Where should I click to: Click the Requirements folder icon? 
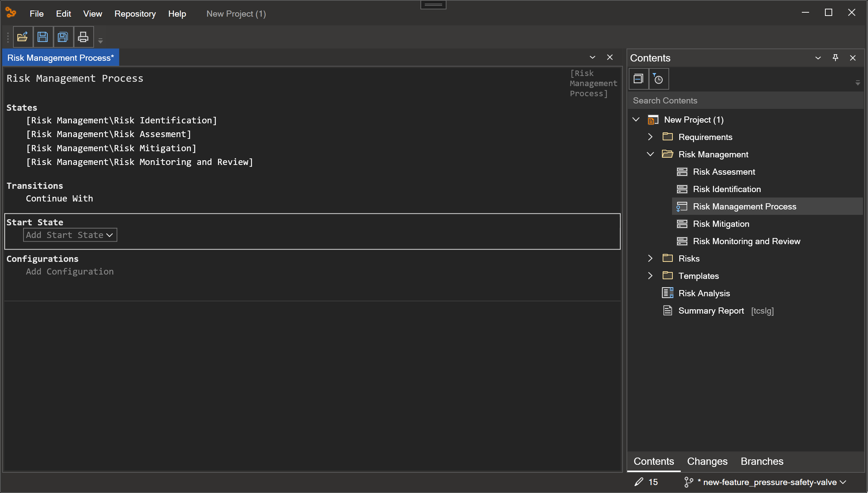667,137
